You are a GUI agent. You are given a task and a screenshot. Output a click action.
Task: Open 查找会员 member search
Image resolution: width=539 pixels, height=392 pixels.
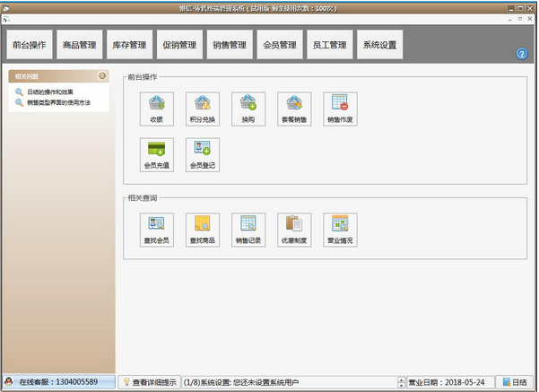157,229
